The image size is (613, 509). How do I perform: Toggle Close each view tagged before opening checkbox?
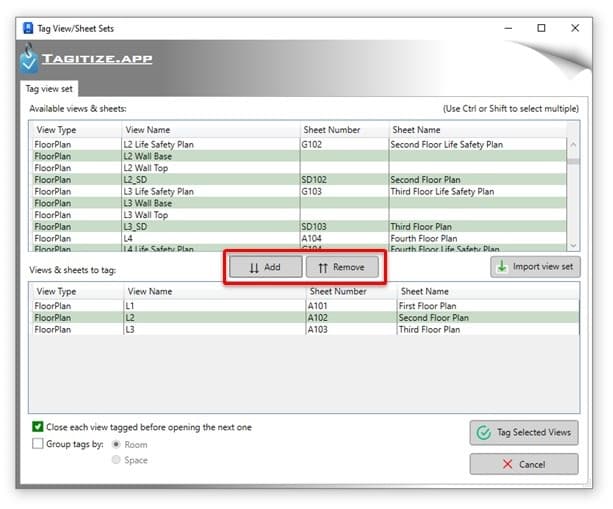pyautogui.click(x=38, y=427)
